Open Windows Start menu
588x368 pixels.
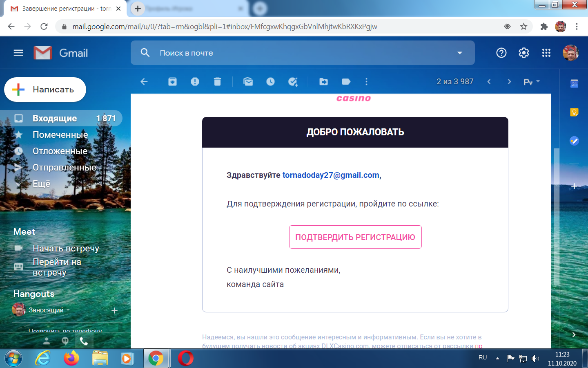pyautogui.click(x=13, y=359)
